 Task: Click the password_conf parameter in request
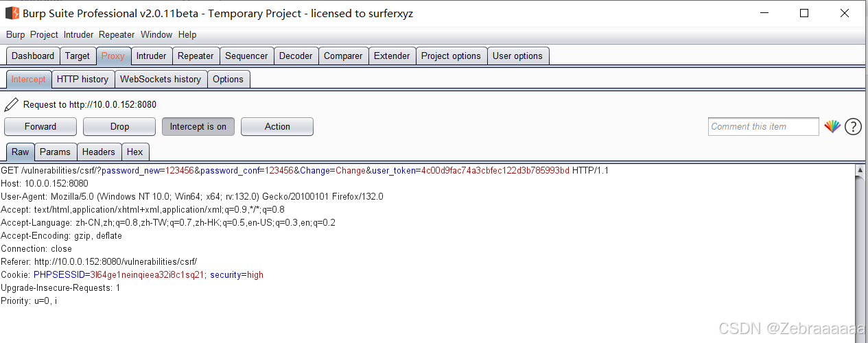tap(230, 171)
